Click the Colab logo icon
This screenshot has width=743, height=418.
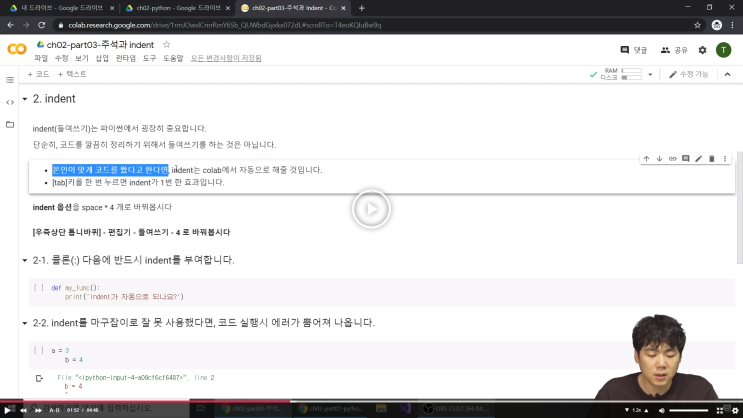click(x=17, y=49)
